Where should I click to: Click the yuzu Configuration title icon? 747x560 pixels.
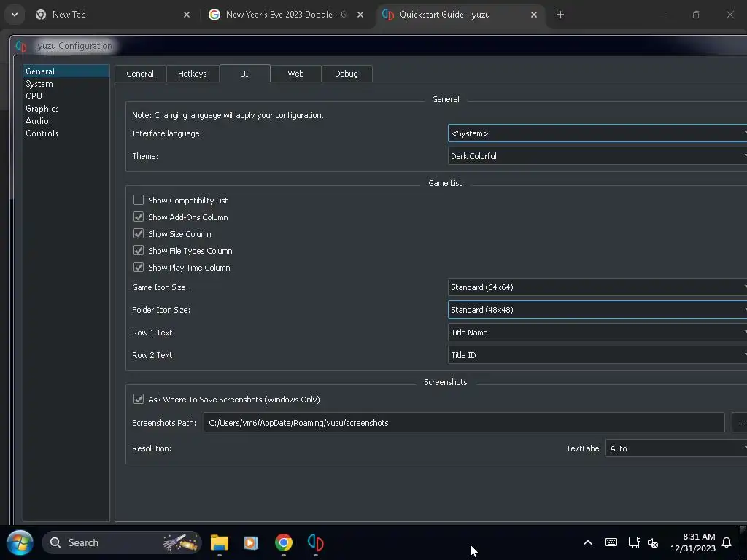click(x=21, y=46)
